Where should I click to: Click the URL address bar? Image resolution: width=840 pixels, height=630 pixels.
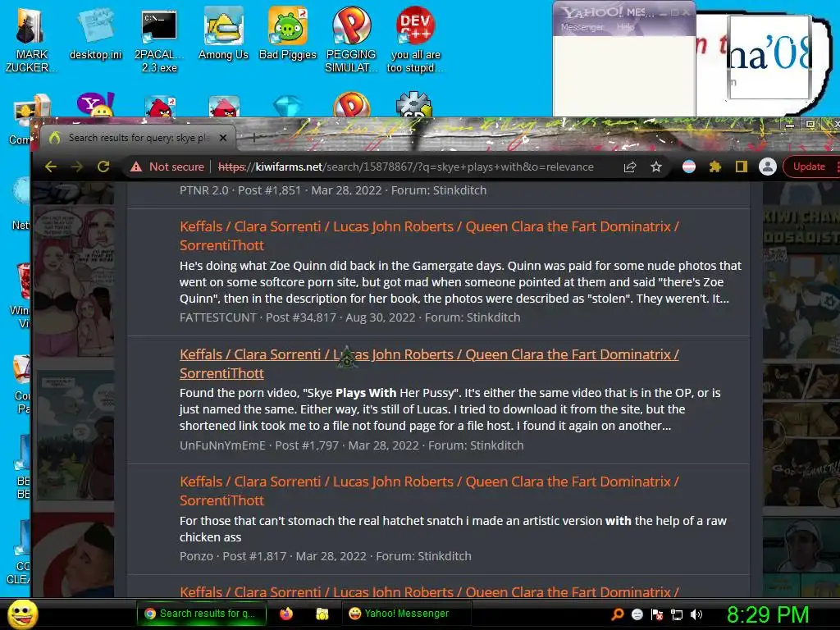click(x=405, y=167)
